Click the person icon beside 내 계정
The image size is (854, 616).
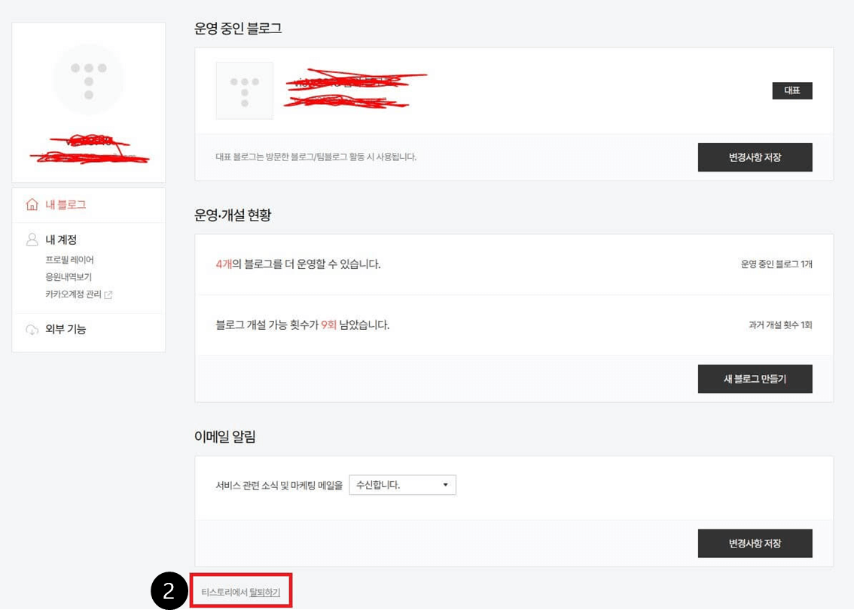click(x=32, y=239)
